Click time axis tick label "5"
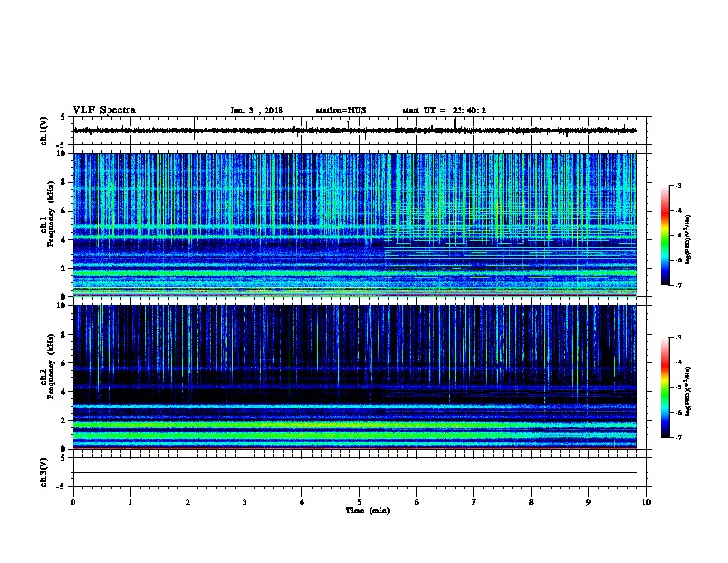 (x=359, y=501)
